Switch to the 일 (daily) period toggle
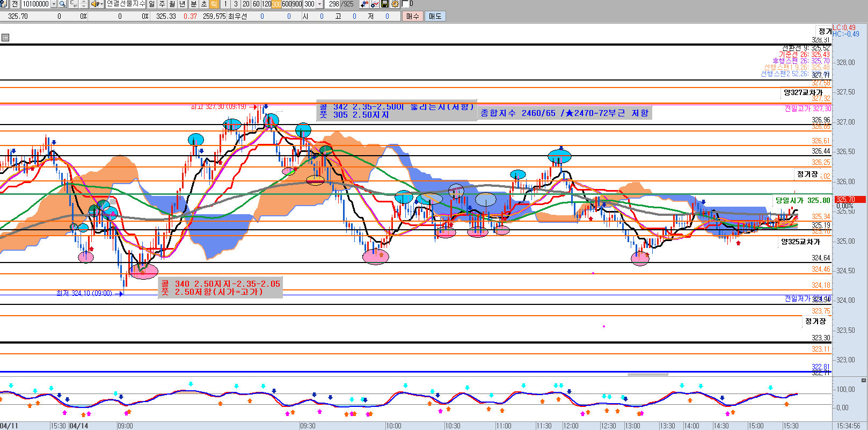Image resolution: width=868 pixels, height=430 pixels. tap(152, 4)
